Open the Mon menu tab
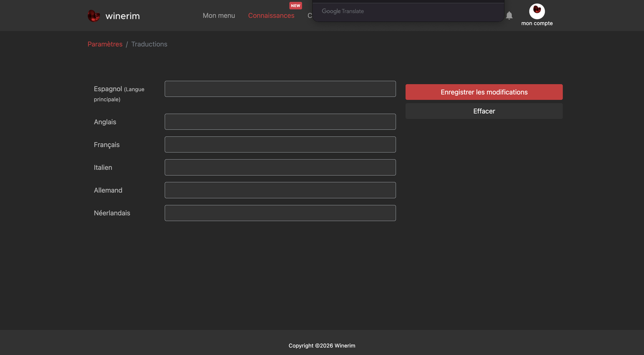Screen dimensions: 644x355 219,15
